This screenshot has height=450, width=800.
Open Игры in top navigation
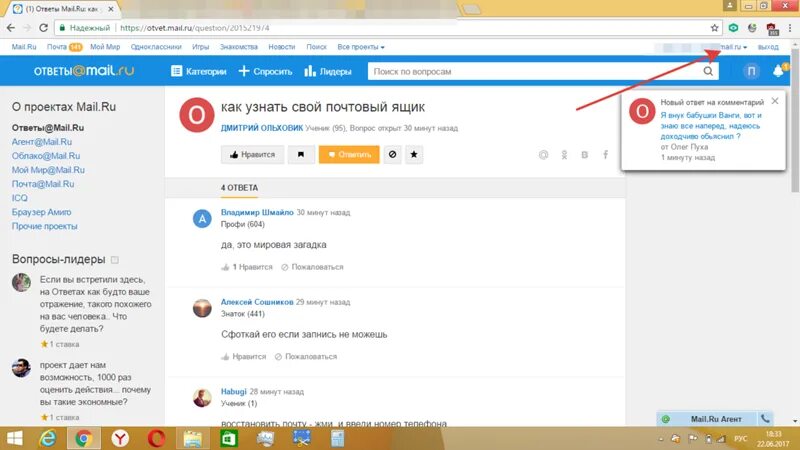[201, 47]
